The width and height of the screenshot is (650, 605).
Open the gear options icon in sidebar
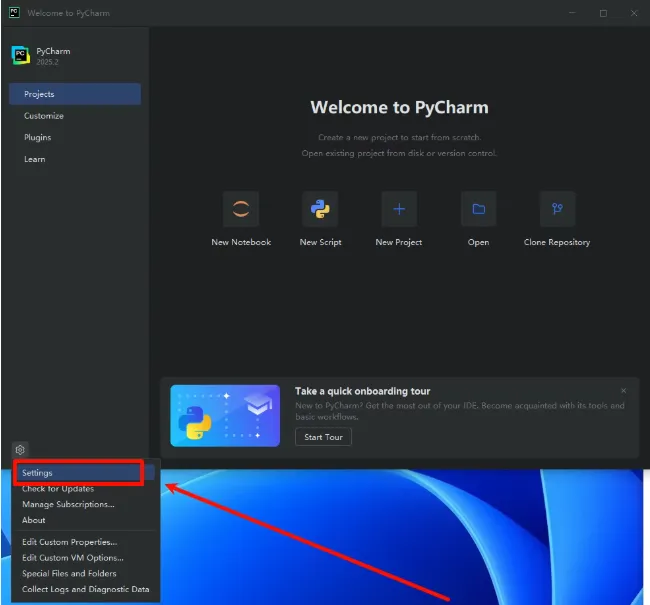pos(20,449)
